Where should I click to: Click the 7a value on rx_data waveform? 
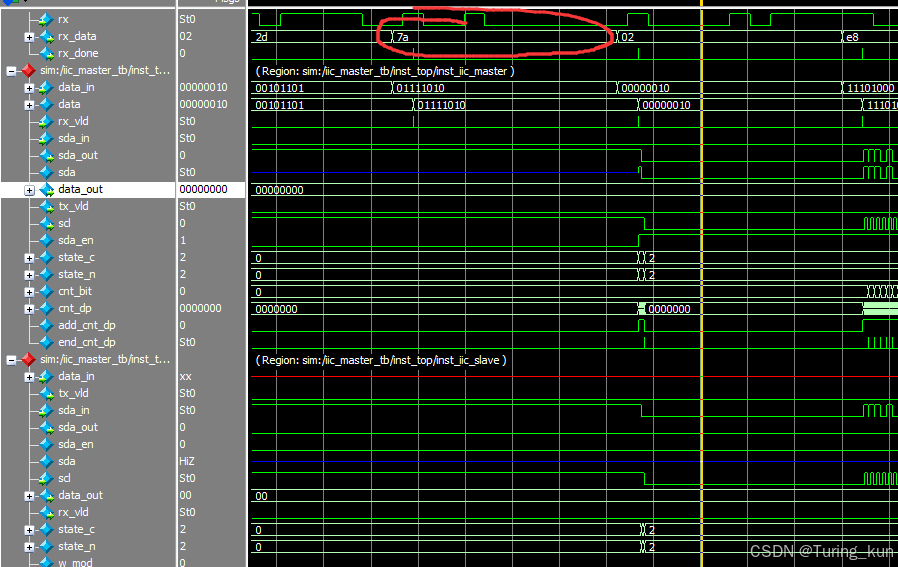[x=403, y=37]
